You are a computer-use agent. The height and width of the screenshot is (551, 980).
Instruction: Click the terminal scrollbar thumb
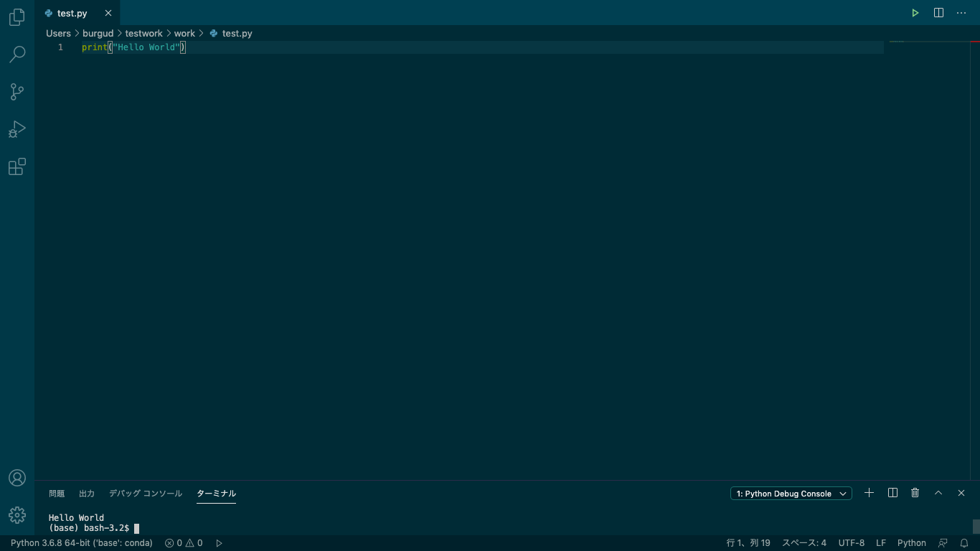(x=976, y=527)
